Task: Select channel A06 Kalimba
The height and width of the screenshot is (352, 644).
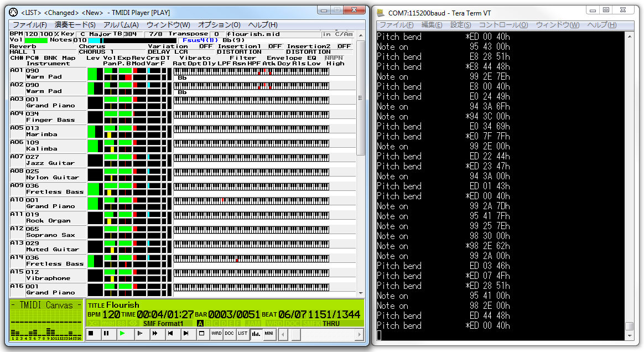Action: tap(48, 146)
